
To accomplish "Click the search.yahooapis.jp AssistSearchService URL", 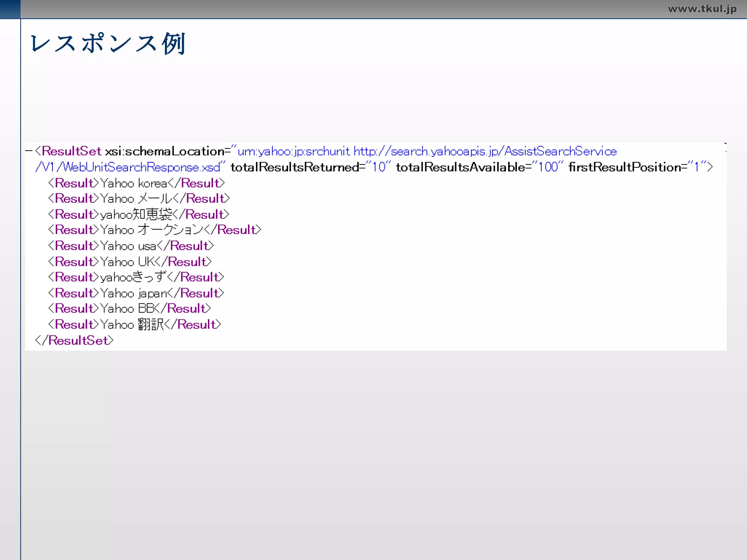I will pos(485,151).
